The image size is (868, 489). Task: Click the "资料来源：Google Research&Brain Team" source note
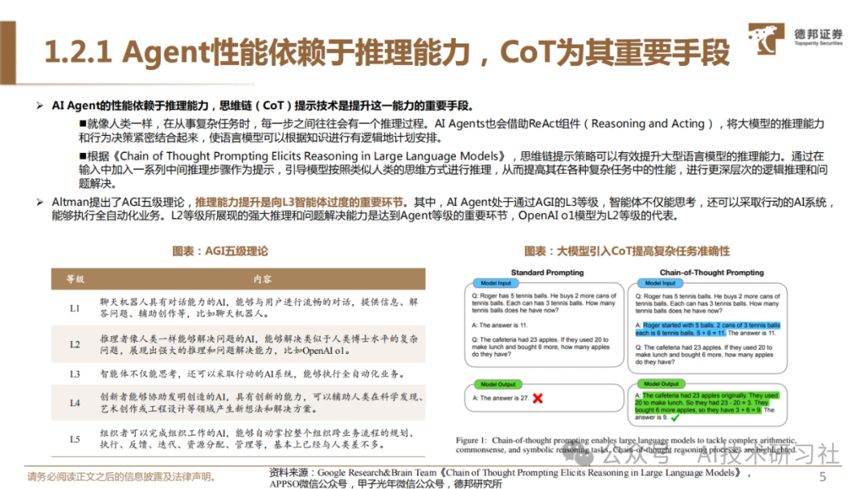coord(510,478)
